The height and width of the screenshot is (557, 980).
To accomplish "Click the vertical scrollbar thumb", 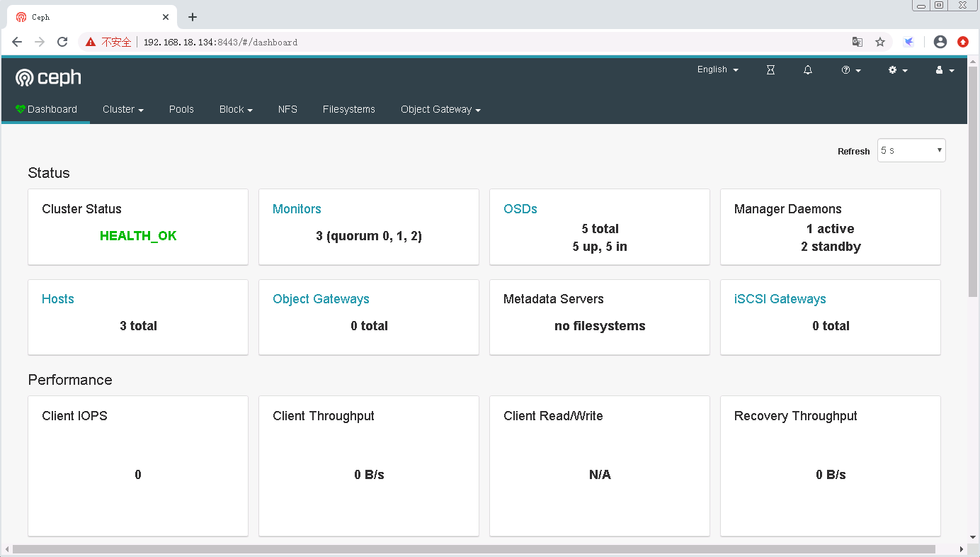I will click(x=973, y=181).
